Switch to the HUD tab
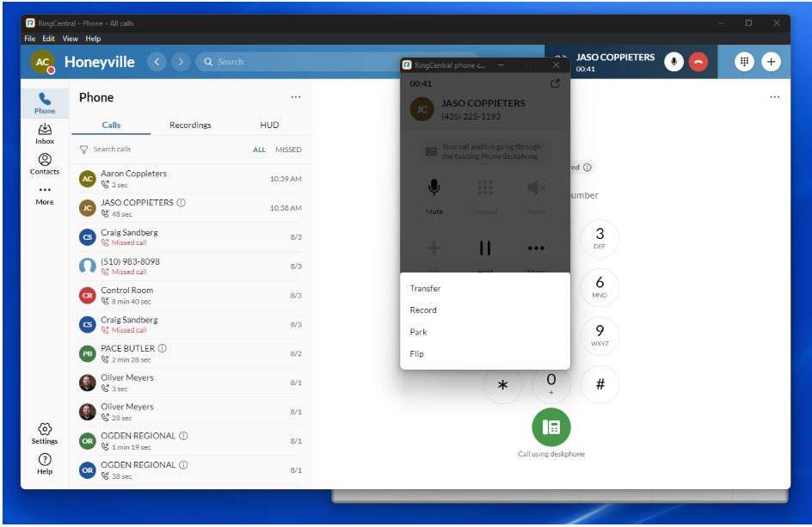 click(x=269, y=126)
